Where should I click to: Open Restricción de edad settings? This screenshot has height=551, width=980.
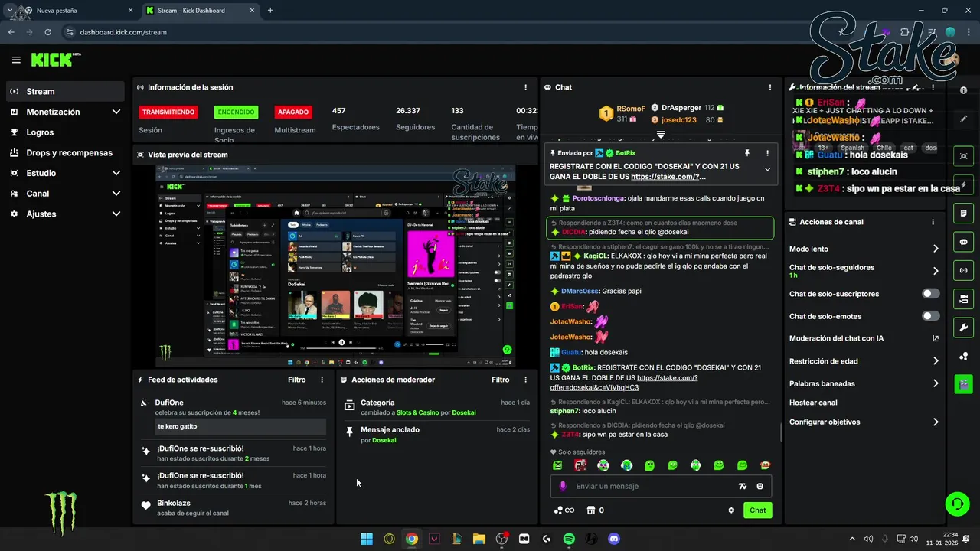click(x=864, y=361)
